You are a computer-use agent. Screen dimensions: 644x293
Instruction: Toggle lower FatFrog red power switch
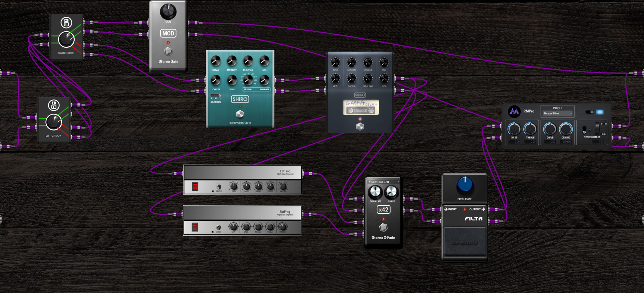(x=195, y=227)
